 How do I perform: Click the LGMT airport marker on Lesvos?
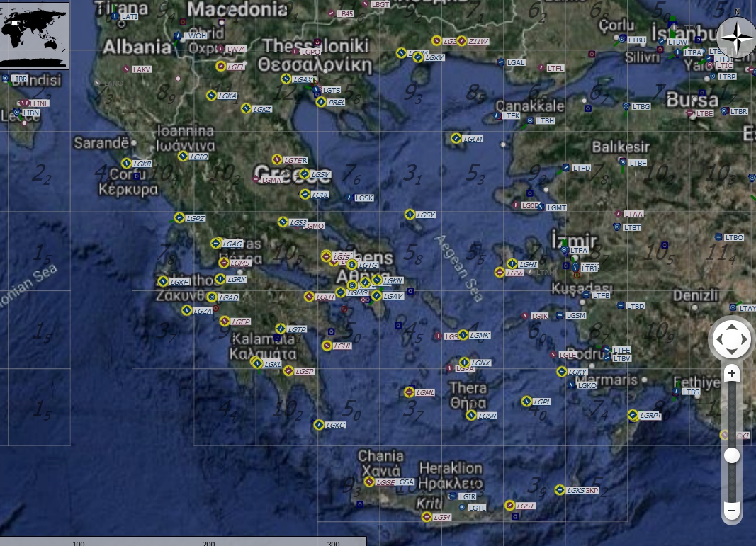[x=541, y=207]
